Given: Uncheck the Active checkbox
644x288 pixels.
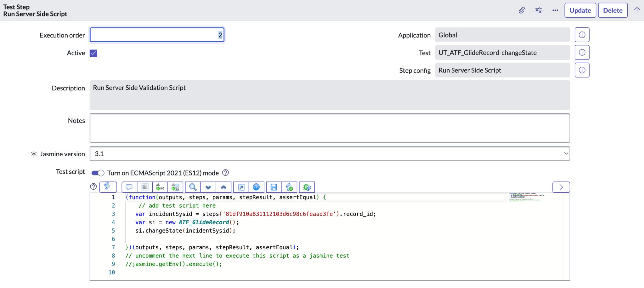Looking at the screenshot, I should click(x=93, y=53).
